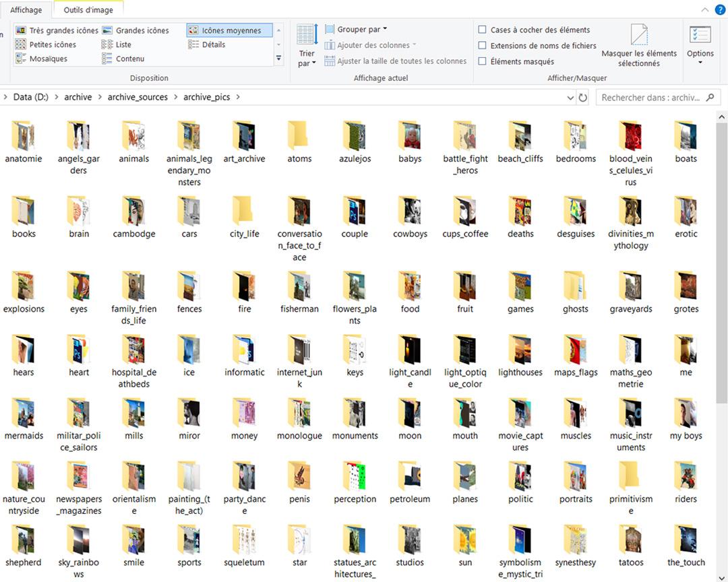Check the Éléments masqués box
This screenshot has height=582, width=728.
(x=482, y=61)
